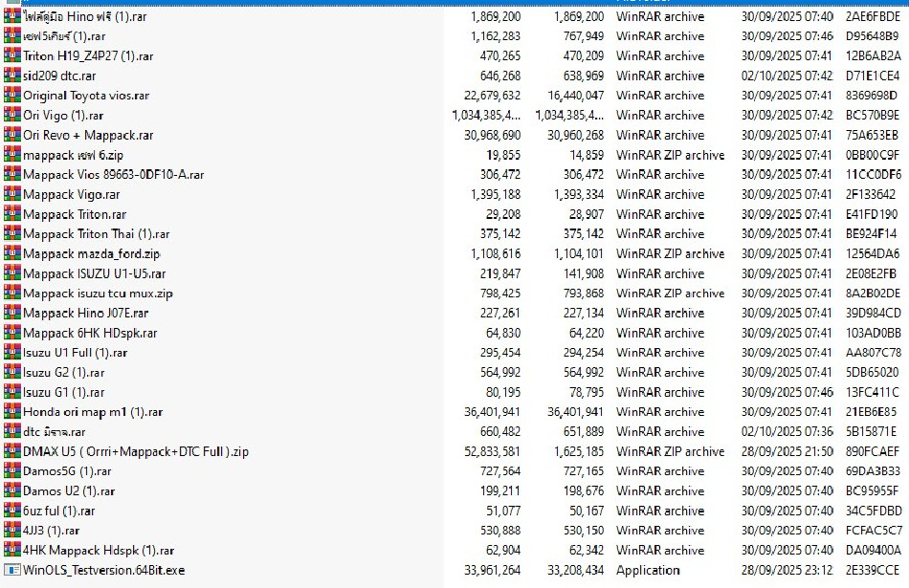Click the WinOLS_Testversion.64Bit.exe application icon

(11, 570)
